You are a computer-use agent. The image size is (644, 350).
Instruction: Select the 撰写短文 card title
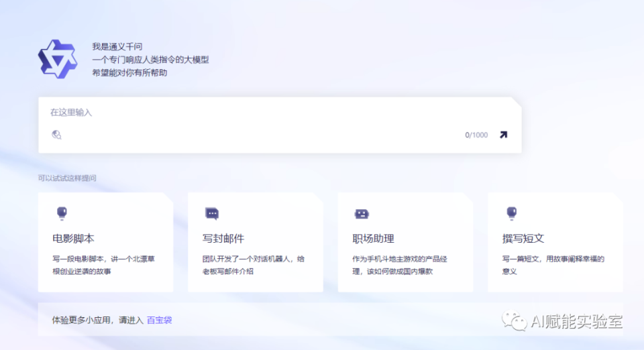tap(523, 239)
